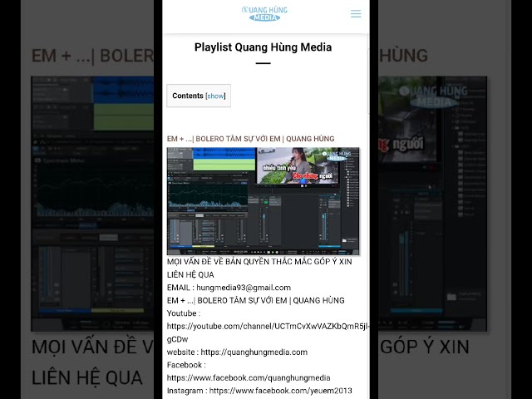
Task: Open the EM + Bolero video thumbnail
Action: 263,201
